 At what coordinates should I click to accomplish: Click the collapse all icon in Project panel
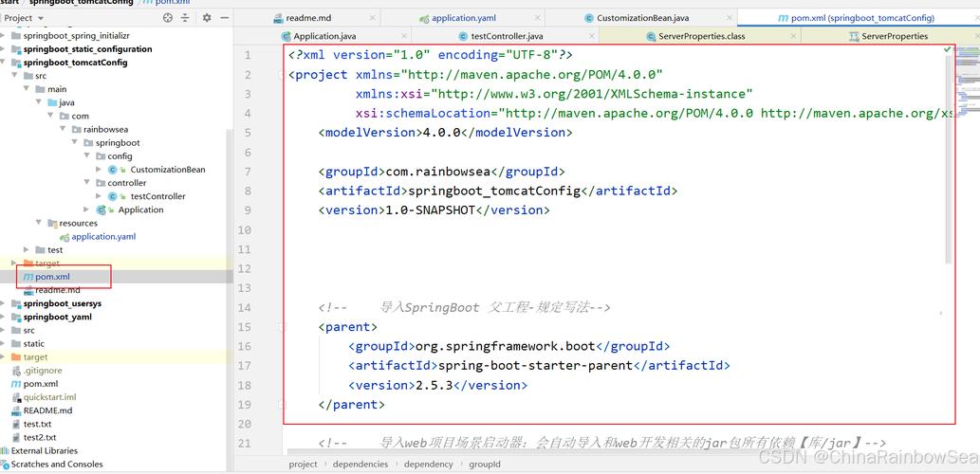point(184,18)
